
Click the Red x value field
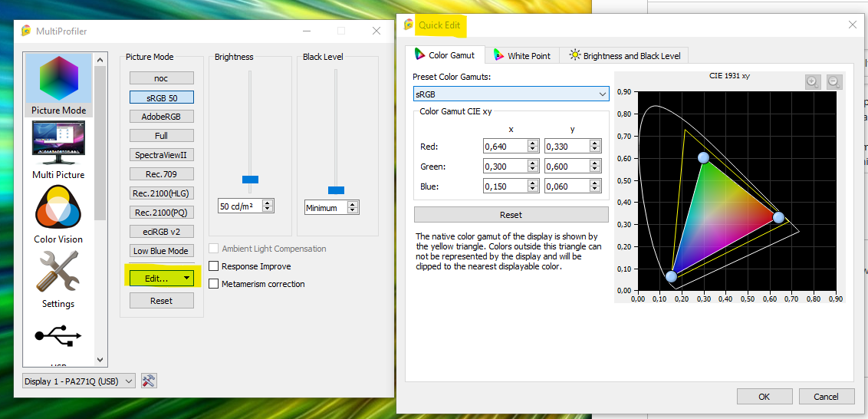(x=505, y=146)
